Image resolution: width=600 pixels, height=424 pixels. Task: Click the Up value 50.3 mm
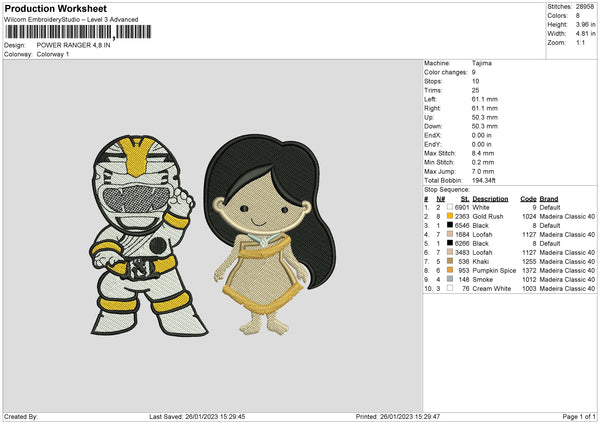click(x=484, y=117)
